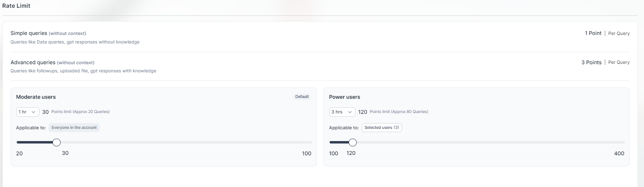
Task: Click the "Moderate users" card title
Action: [x=36, y=97]
